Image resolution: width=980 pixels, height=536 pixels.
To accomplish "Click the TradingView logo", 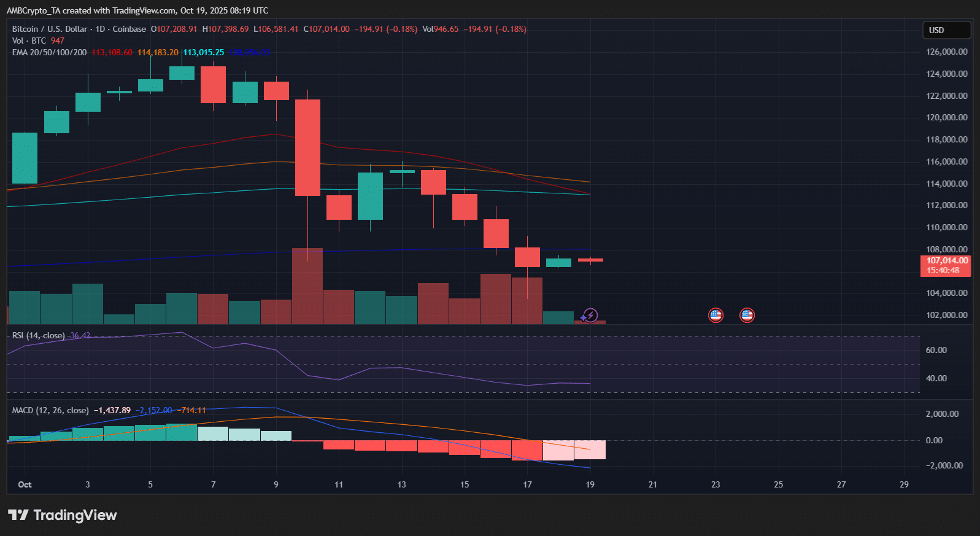I will [62, 515].
